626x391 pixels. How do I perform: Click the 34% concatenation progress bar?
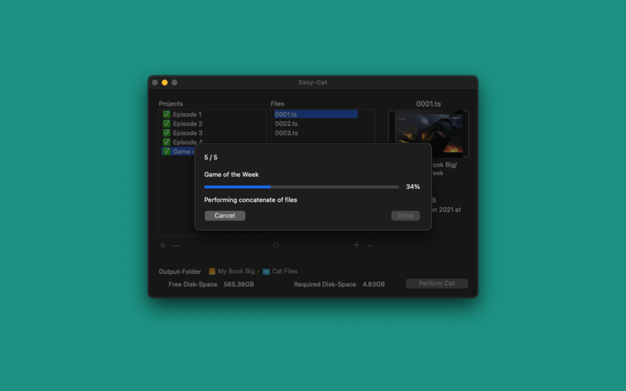[301, 187]
